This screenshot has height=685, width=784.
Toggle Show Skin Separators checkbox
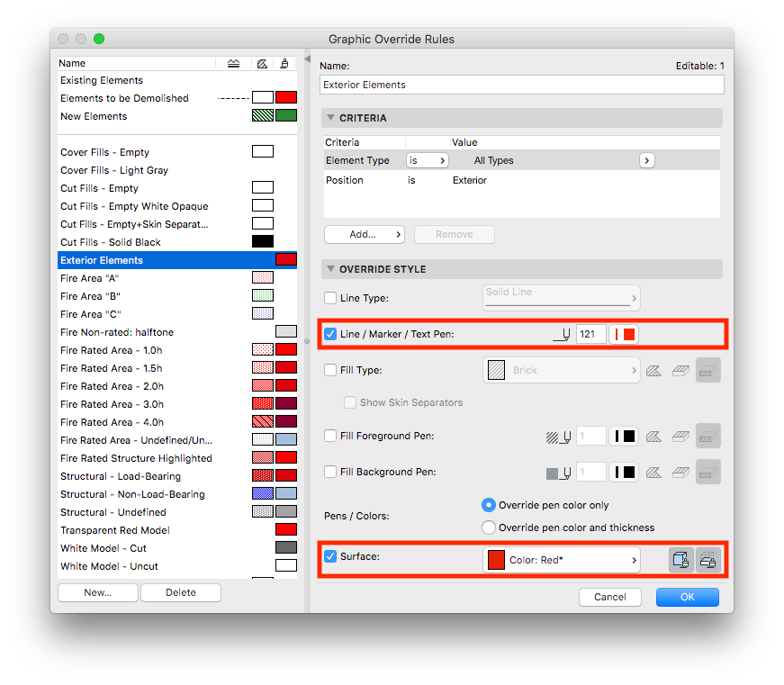[x=350, y=402]
